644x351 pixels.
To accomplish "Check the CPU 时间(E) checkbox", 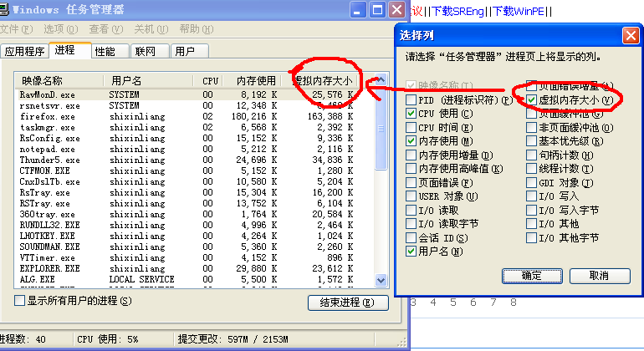I will click(x=411, y=127).
